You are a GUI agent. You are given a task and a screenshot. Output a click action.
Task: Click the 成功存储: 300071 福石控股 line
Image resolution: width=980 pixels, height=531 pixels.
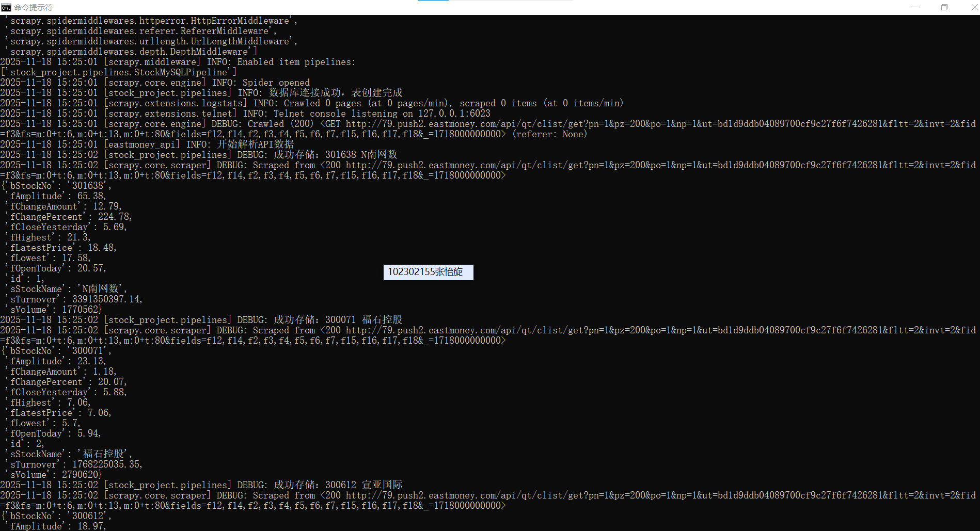pyautogui.click(x=201, y=320)
